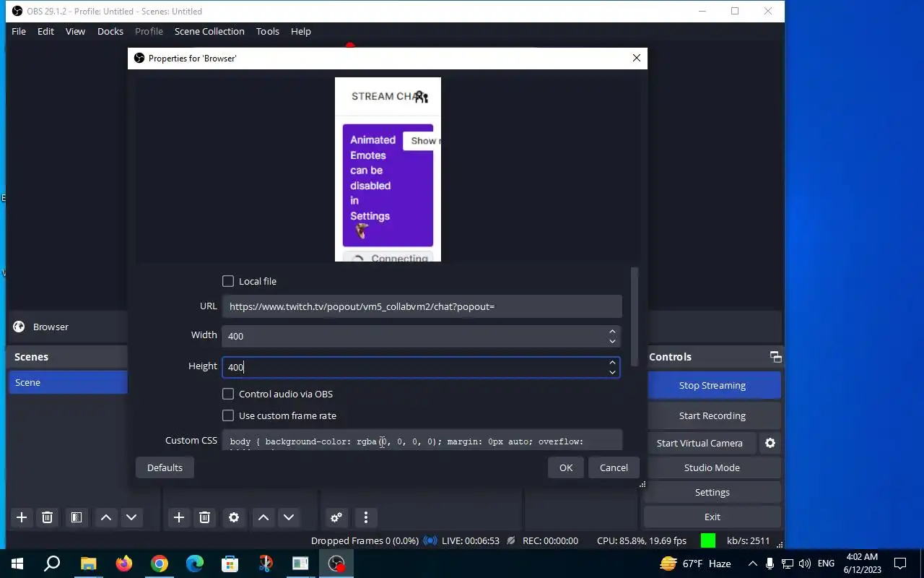
Task: Open the Docks menu
Action: (110, 31)
